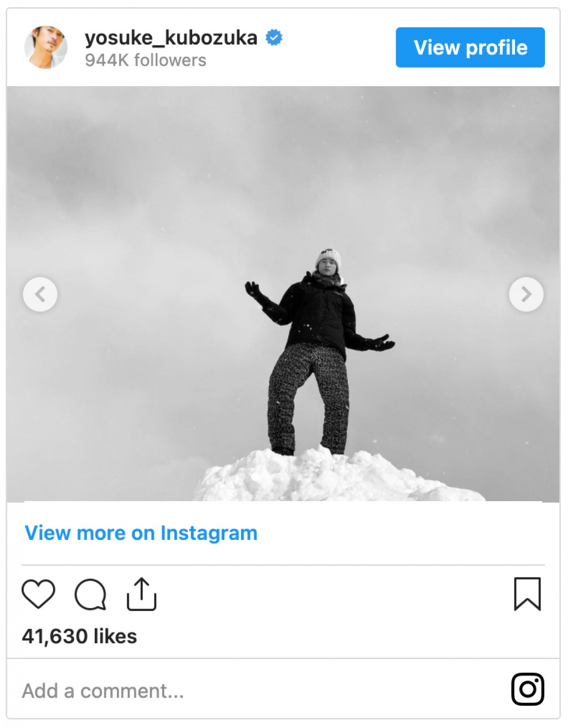Screen dimensions: 568x728
Task: Open comments with the speech bubble icon
Action: (x=90, y=594)
